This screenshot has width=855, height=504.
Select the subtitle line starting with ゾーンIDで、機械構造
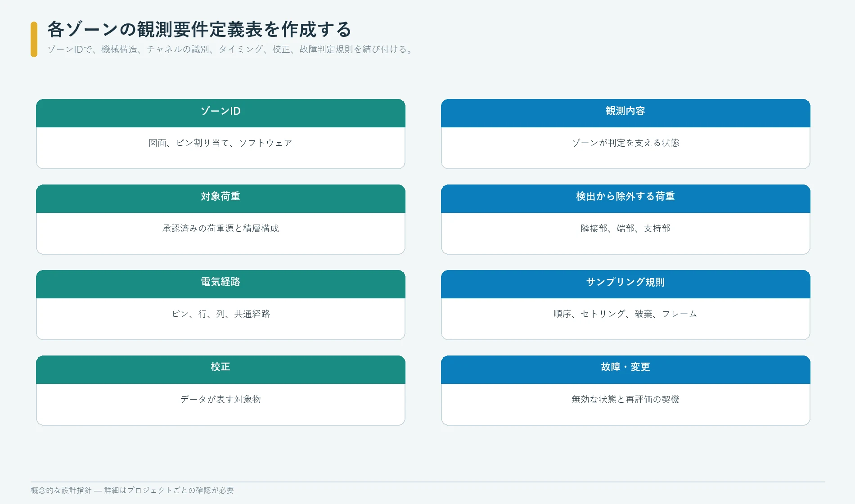(230, 49)
